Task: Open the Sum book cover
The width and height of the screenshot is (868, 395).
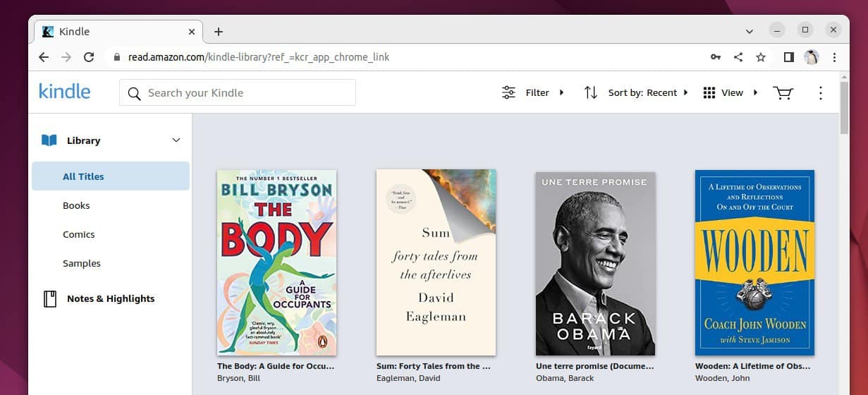Action: [x=436, y=262]
